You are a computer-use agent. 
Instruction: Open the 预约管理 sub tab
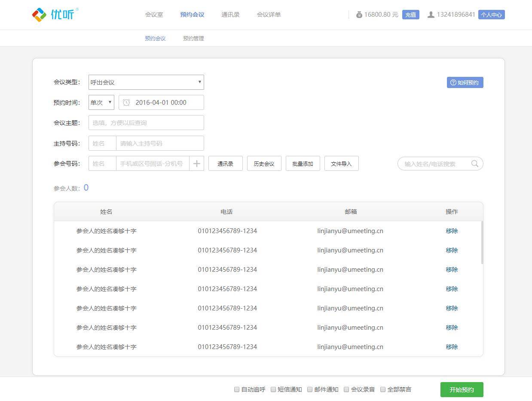click(193, 38)
